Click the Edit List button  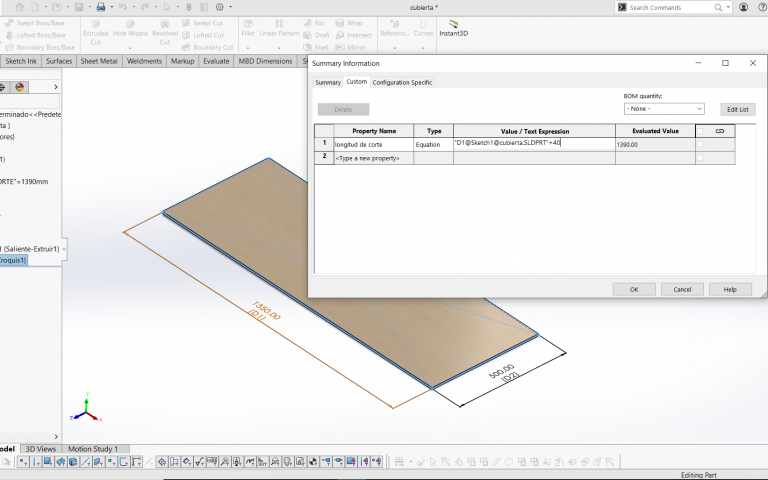[738, 108]
